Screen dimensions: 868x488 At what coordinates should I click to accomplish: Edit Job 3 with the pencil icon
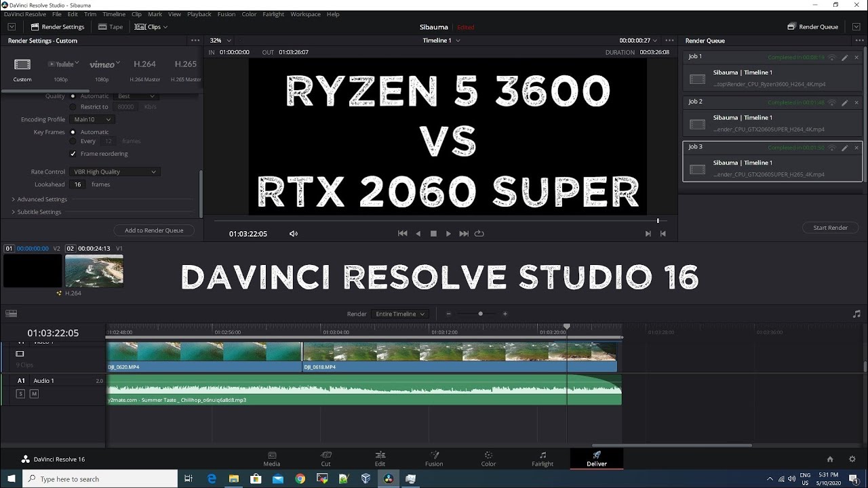point(845,148)
